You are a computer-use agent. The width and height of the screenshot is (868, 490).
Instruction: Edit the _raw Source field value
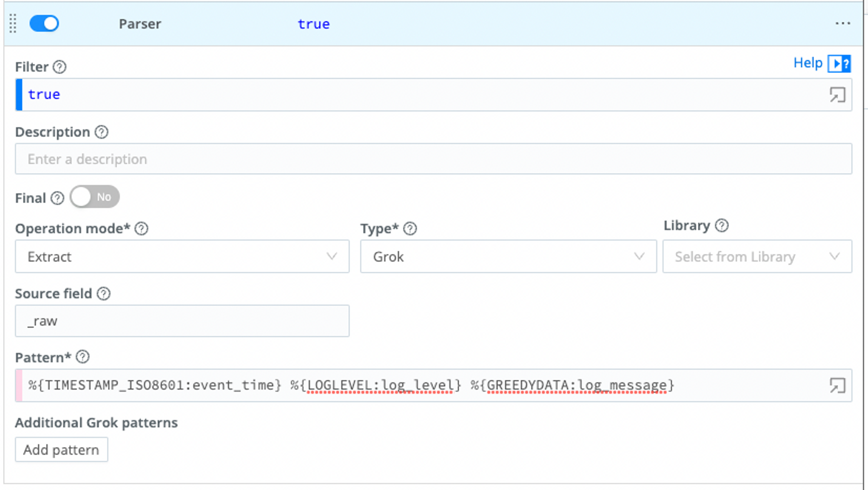[182, 321]
